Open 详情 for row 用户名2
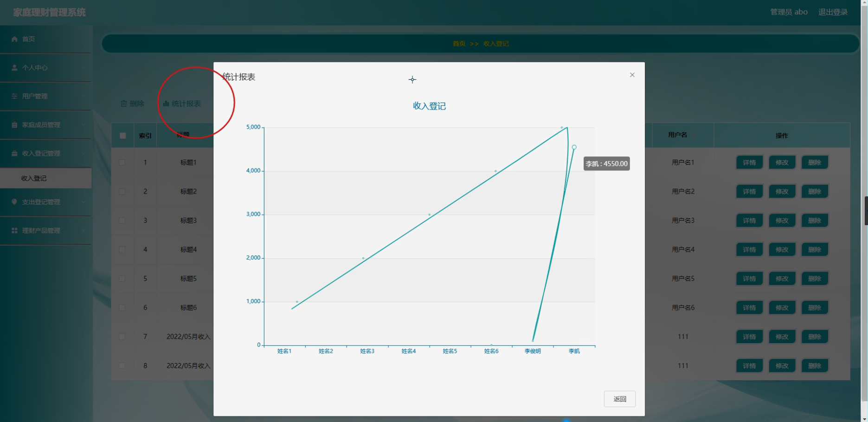 point(749,191)
